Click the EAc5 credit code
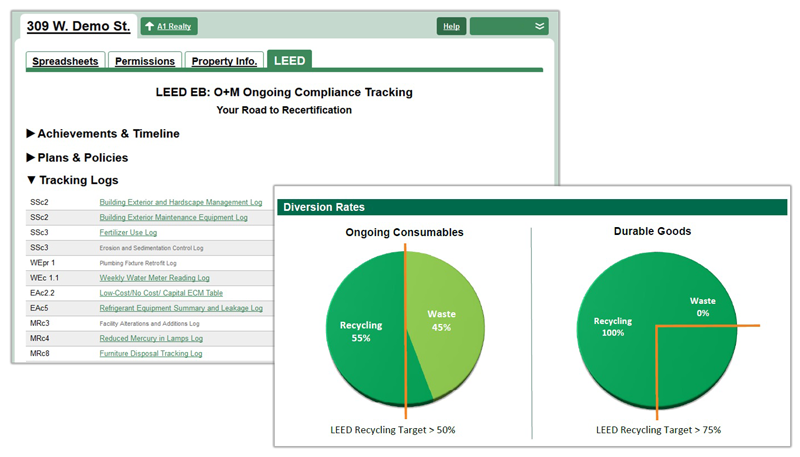The image size is (800, 457). (x=39, y=308)
